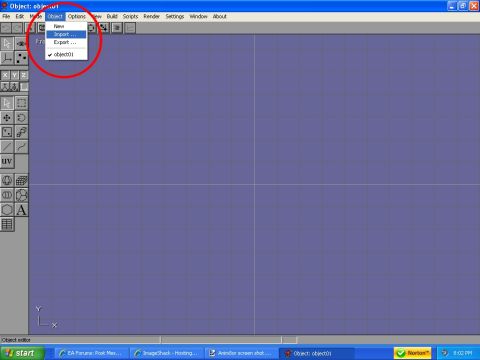The height and width of the screenshot is (360, 480).
Task: Select the checked object01 entry
Action: [66, 54]
